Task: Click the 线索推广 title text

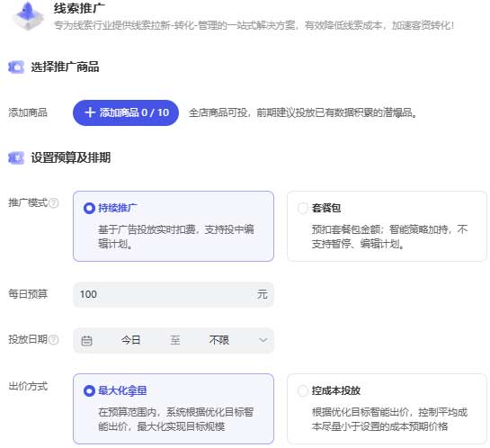Action: [79, 8]
